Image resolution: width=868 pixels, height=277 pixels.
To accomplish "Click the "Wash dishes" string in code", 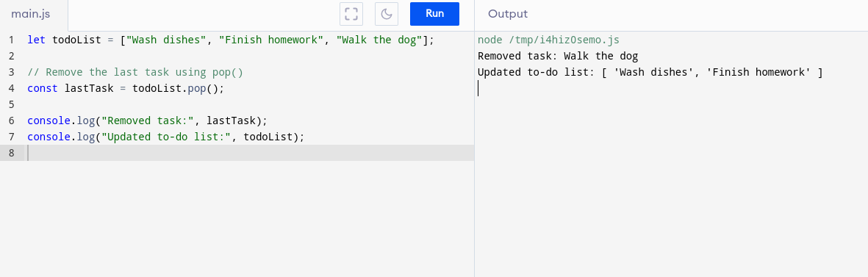I will click(166, 40).
